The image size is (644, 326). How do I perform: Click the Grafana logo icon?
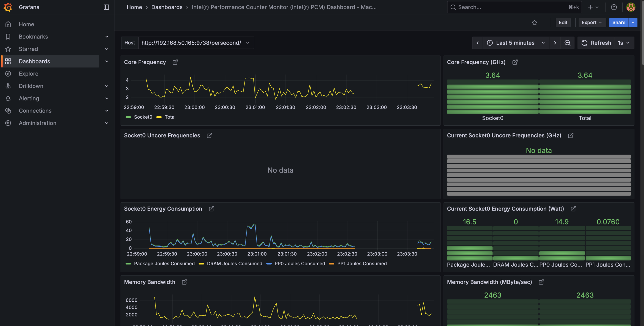pos(8,7)
